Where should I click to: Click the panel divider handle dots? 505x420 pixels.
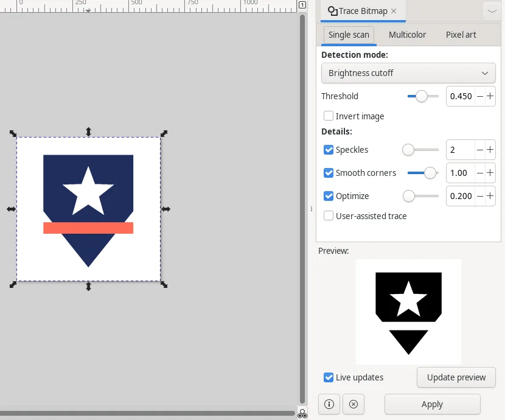(x=312, y=209)
